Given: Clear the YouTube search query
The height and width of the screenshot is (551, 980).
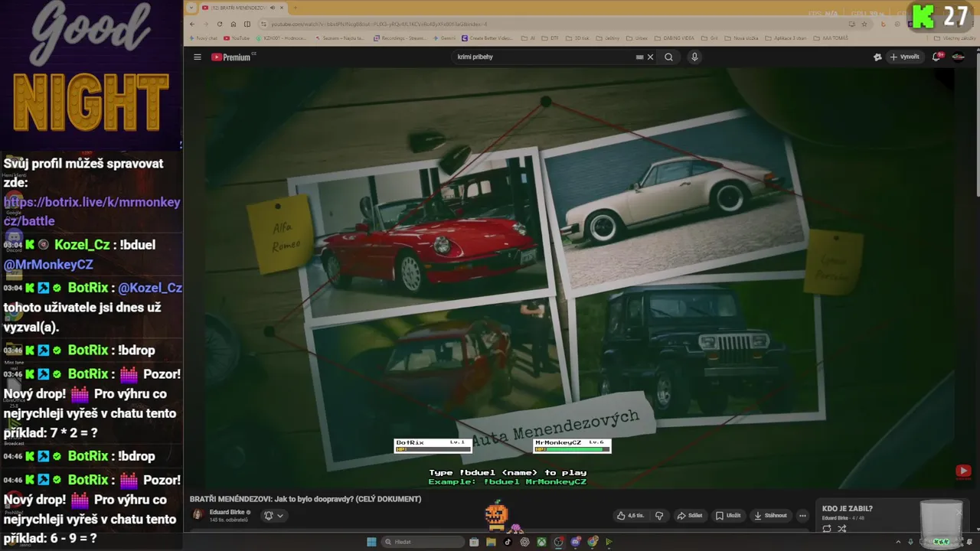Looking at the screenshot, I should (651, 57).
